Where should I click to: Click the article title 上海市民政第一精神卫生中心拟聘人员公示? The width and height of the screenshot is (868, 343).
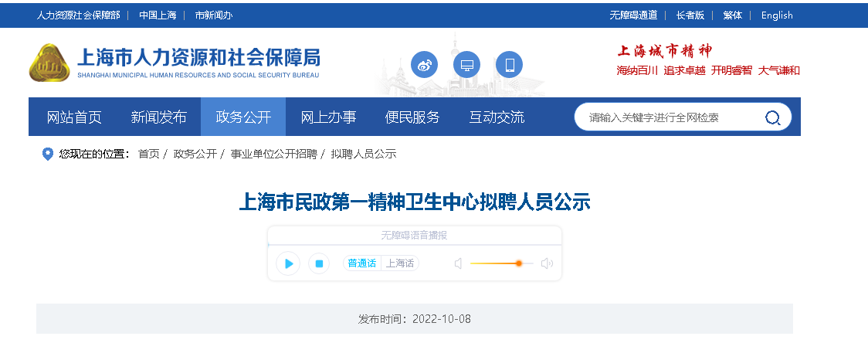point(415,202)
